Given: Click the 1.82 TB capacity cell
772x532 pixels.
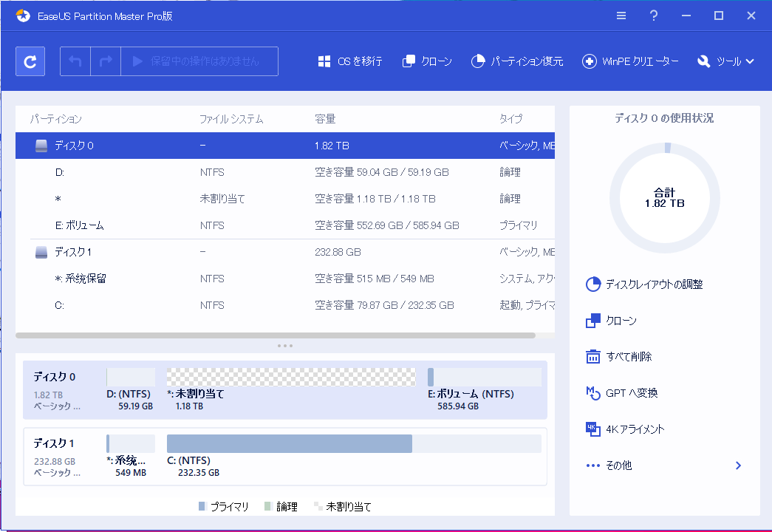Looking at the screenshot, I should [x=332, y=146].
